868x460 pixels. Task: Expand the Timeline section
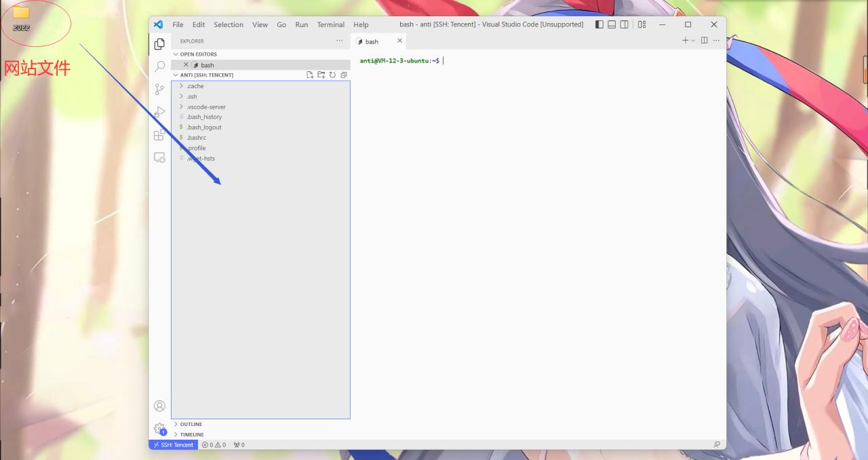pos(260,434)
